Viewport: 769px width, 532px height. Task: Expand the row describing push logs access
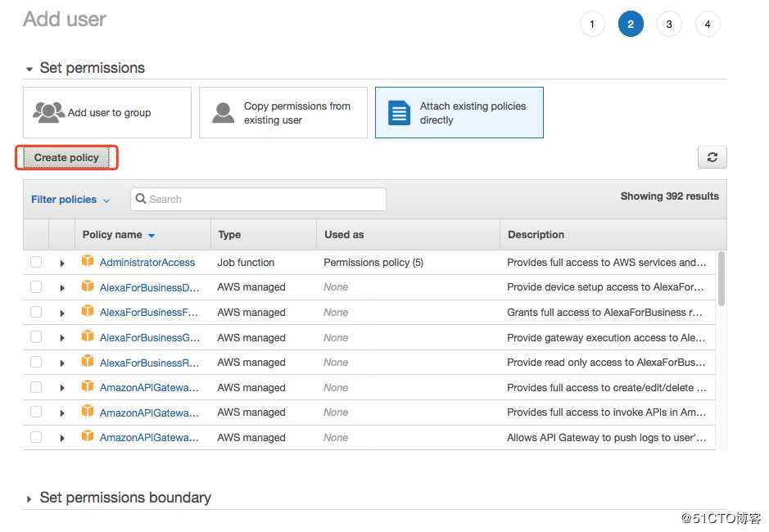(61, 438)
